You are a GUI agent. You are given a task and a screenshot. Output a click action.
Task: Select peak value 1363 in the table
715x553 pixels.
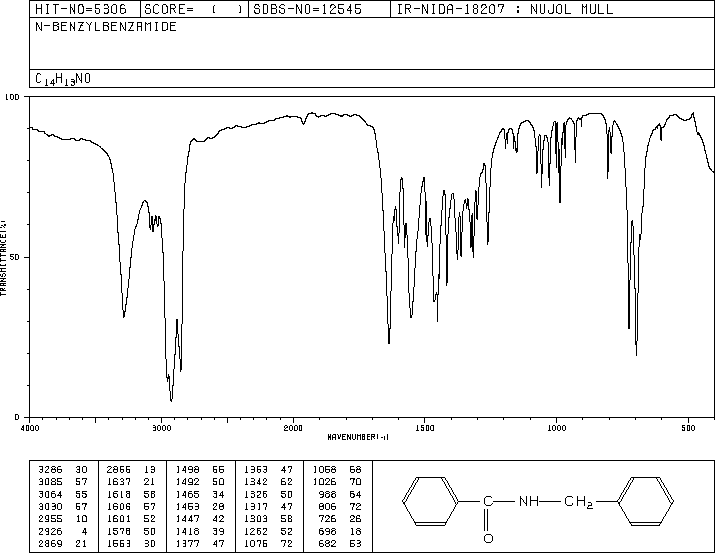click(256, 470)
